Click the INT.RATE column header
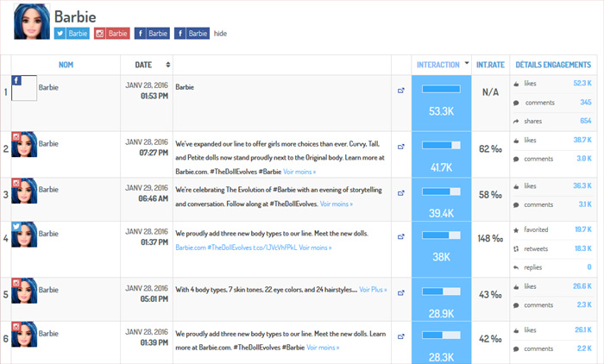Screen dimensions: 604x364 point(490,65)
